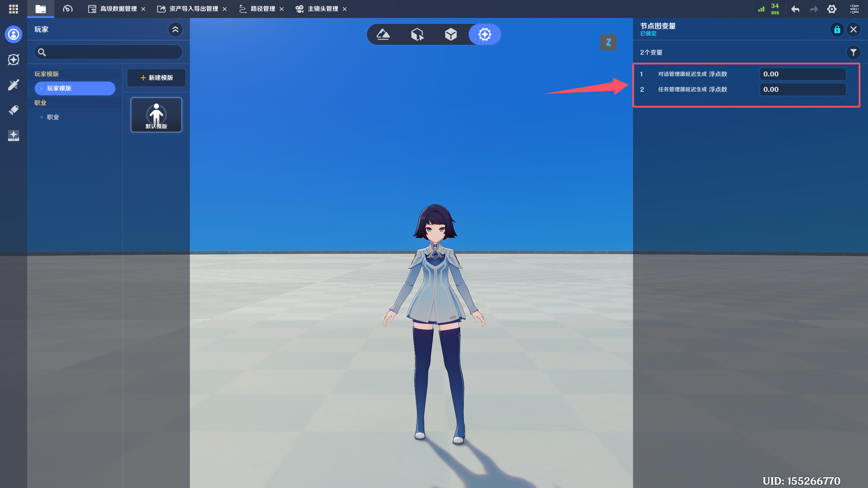This screenshot has width=868, height=488.
Task: Collapse the 玩家 panel with double chevron
Action: click(175, 29)
